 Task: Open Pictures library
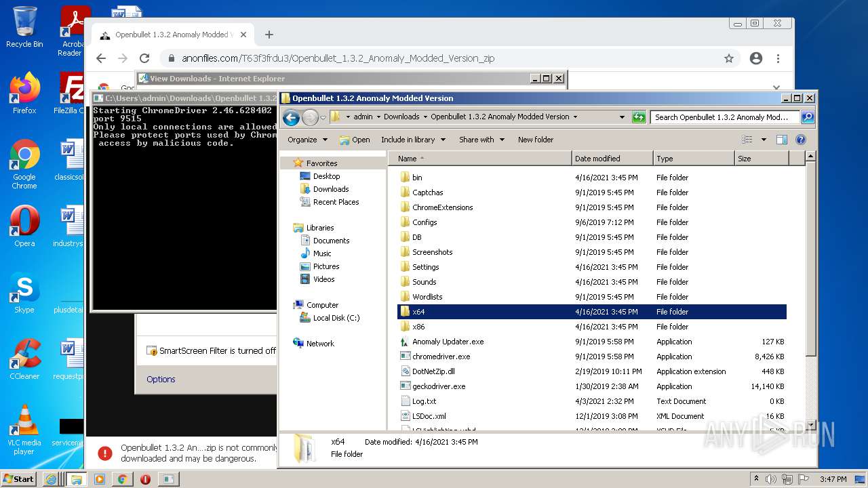325,266
